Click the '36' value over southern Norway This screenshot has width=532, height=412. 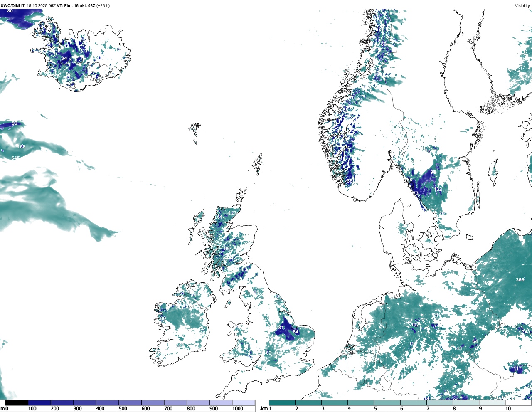350,181
